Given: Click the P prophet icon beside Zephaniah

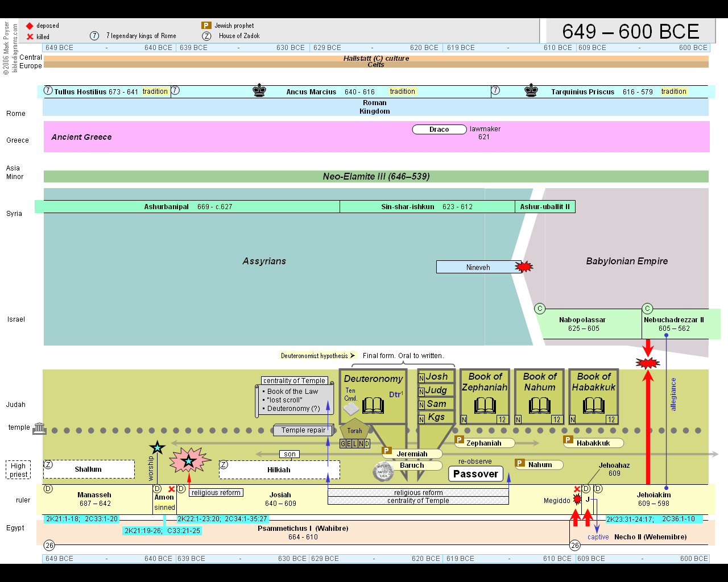Looking at the screenshot, I should [x=460, y=440].
